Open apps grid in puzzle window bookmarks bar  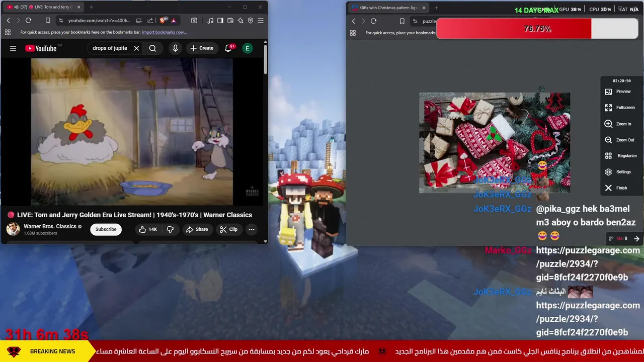[x=353, y=33]
